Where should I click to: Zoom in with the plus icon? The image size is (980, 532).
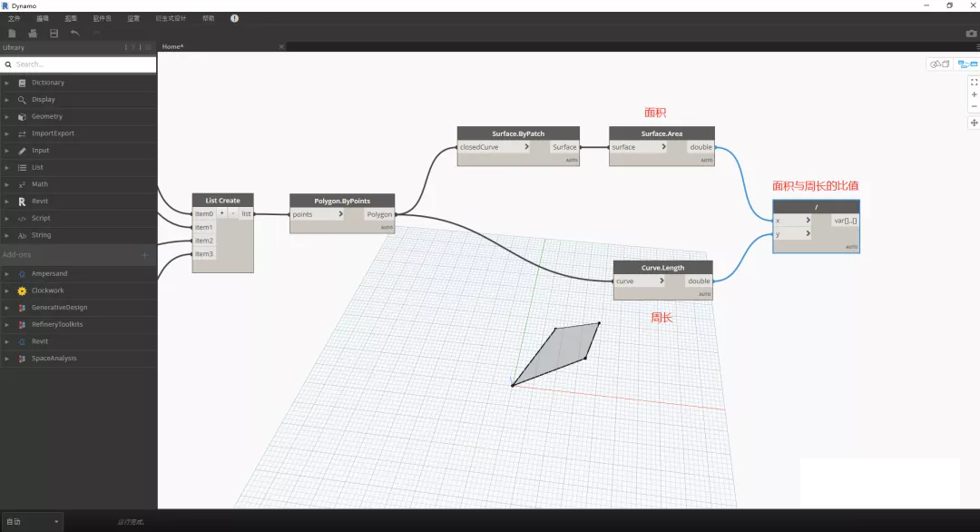click(x=974, y=94)
